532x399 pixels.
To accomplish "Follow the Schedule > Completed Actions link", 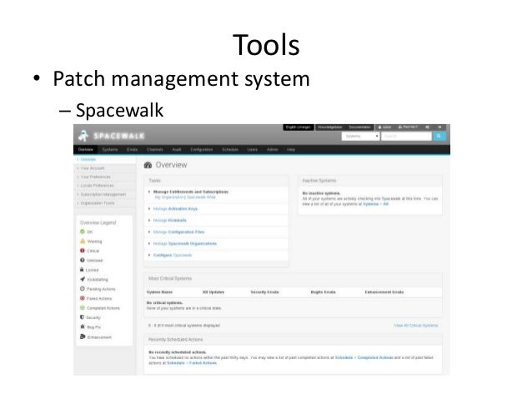I will tap(364, 357).
